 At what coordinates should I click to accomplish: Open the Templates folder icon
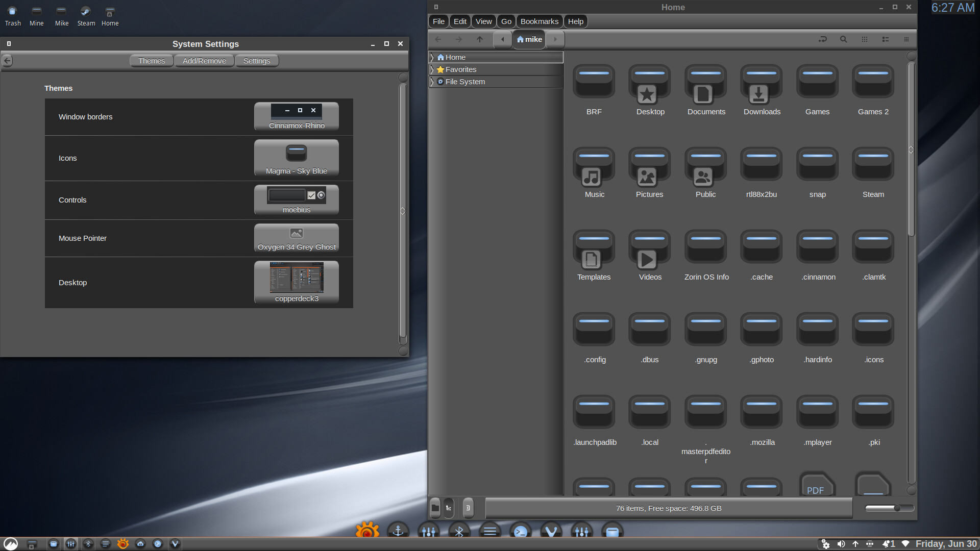pos(594,249)
